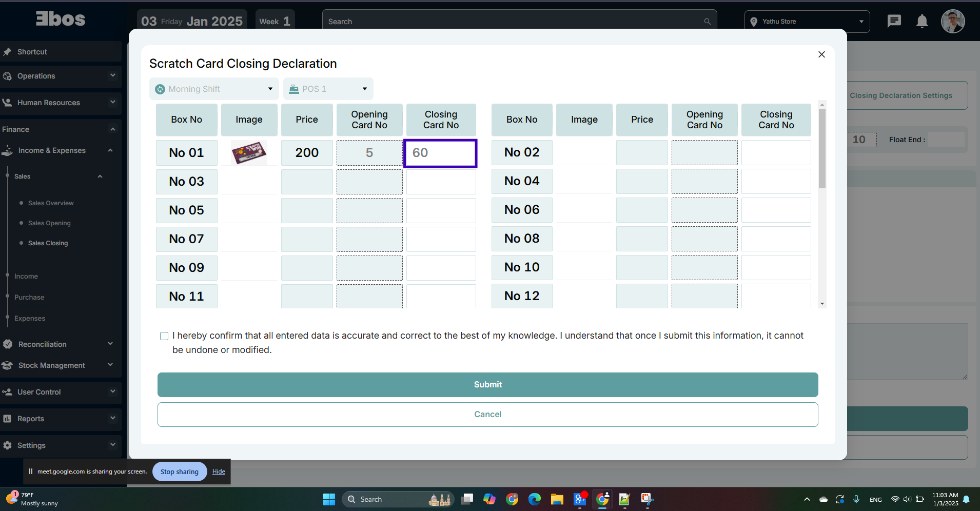The image size is (980, 511).
Task: Click the microphone icon in system tray
Action: pos(856,499)
